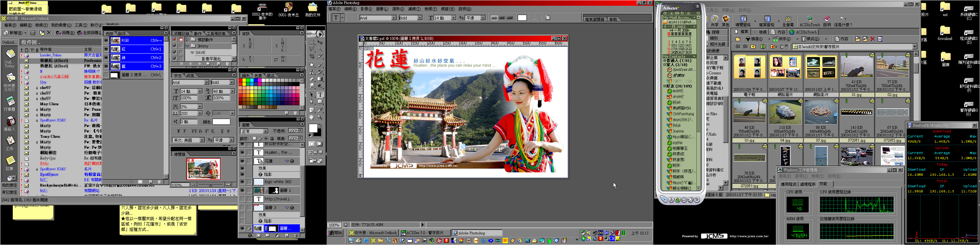Screen dimensions: 980x245
Task: Toggle lock transparent pixels in Layers panel
Action: 255,138
